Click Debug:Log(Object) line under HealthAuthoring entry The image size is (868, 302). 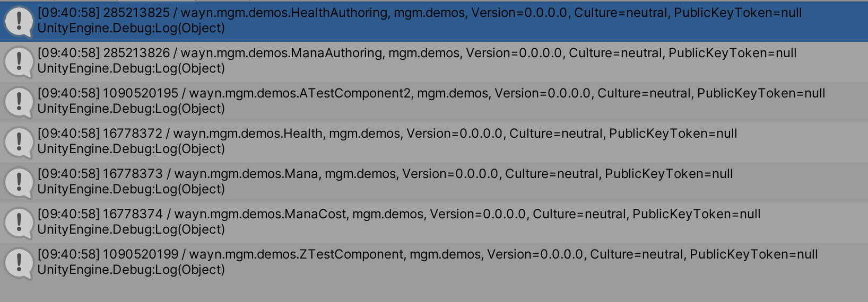131,28
